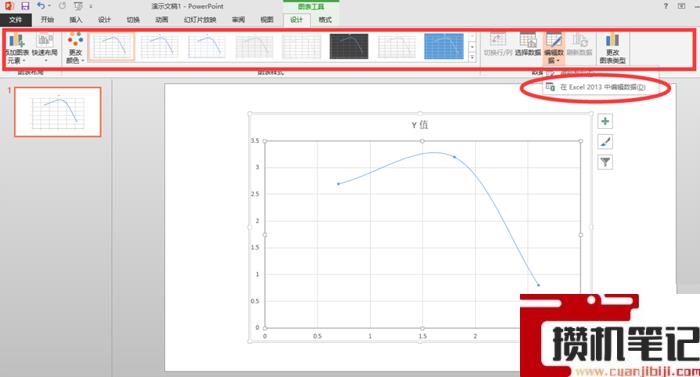Open the 视图 (View) tab
The height and width of the screenshot is (377, 700).
click(267, 20)
